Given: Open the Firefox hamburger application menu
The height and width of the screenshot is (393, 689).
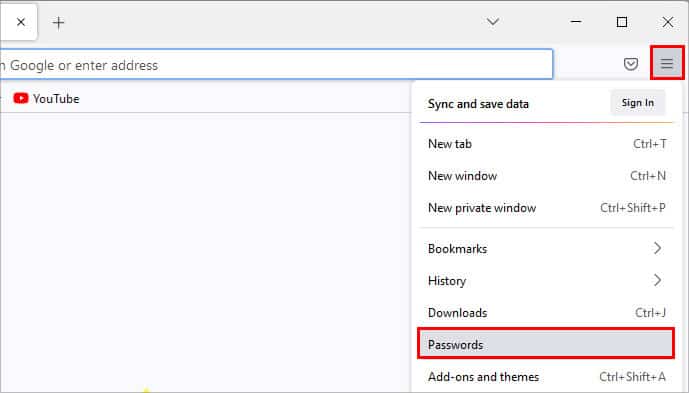Looking at the screenshot, I should (667, 64).
